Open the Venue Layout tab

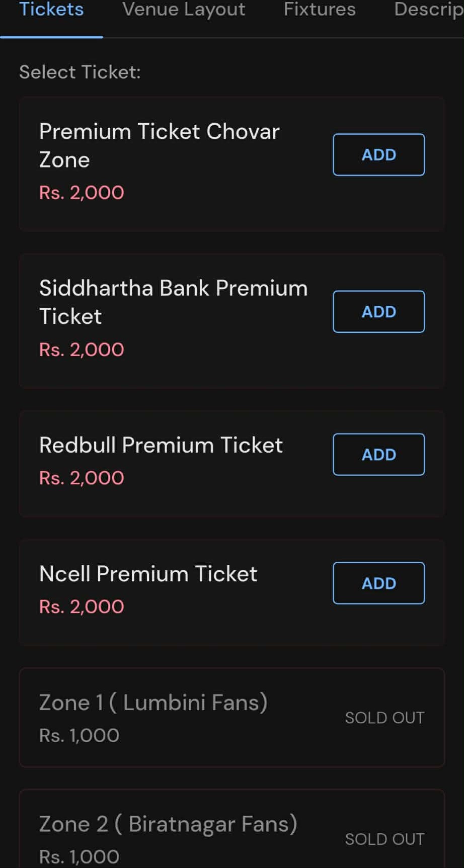click(184, 10)
